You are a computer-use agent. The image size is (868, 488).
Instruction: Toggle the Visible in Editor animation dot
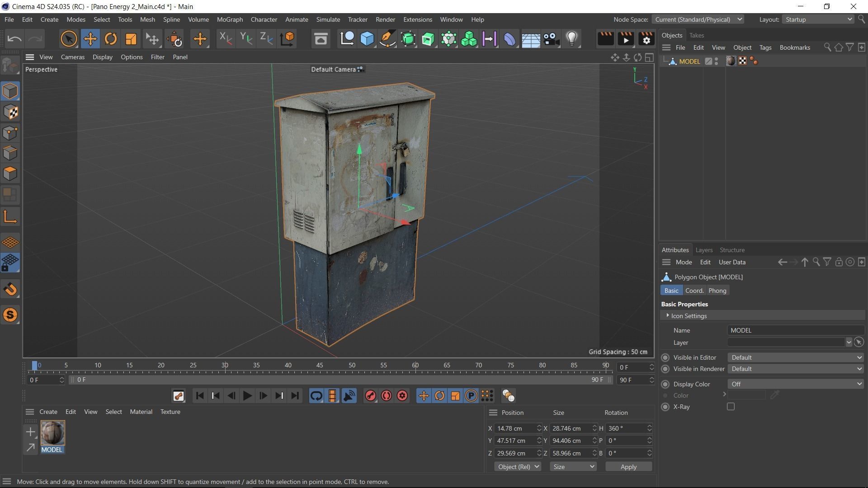pos(665,357)
